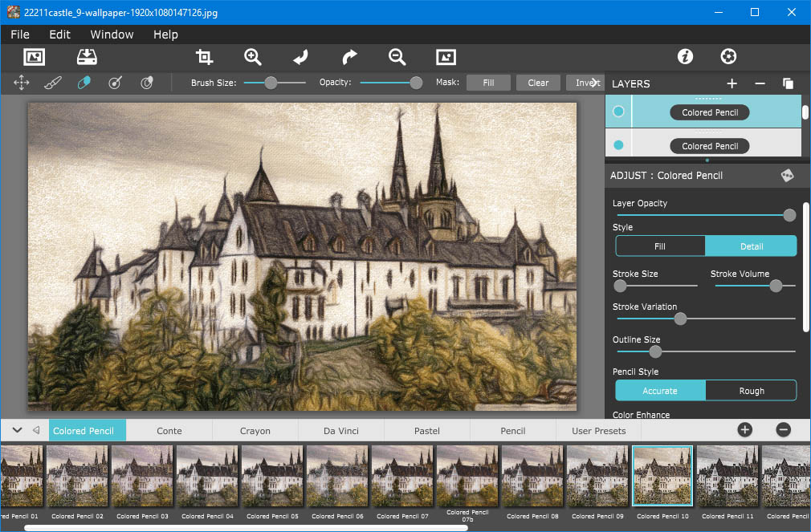Add a new layer with the plus icon

732,83
